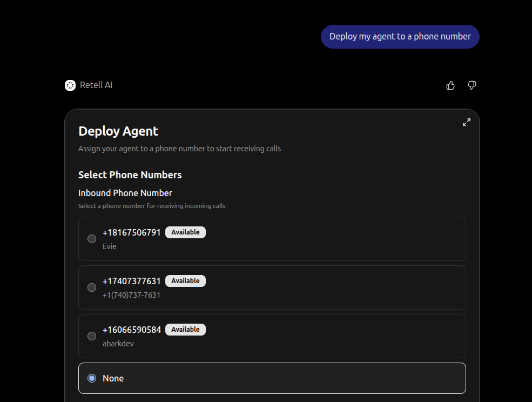Viewport: 532px width, 402px height.
Task: Click the Available badge next to +16066590584
Action: click(185, 330)
